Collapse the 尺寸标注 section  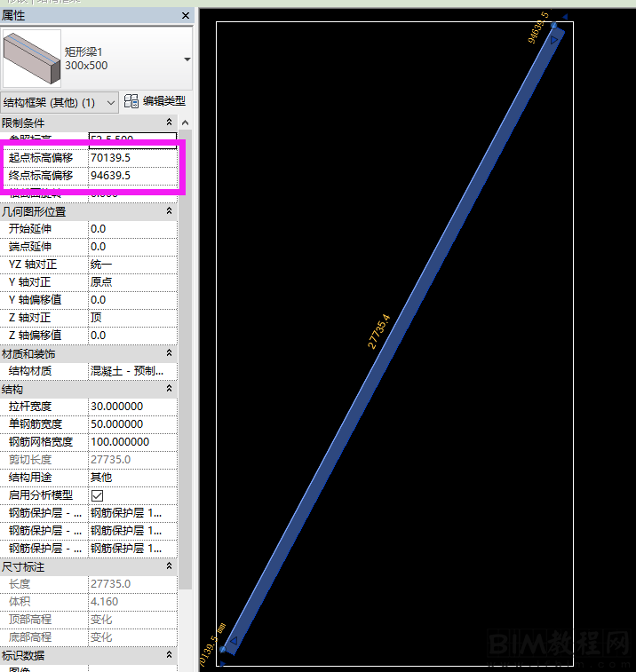[169, 566]
